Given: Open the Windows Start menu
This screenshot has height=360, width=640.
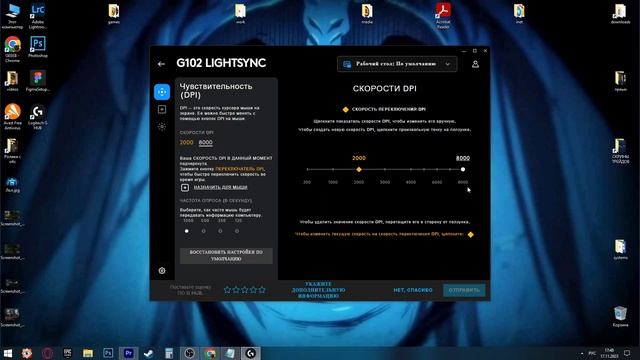Looking at the screenshot, I should click(7, 353).
